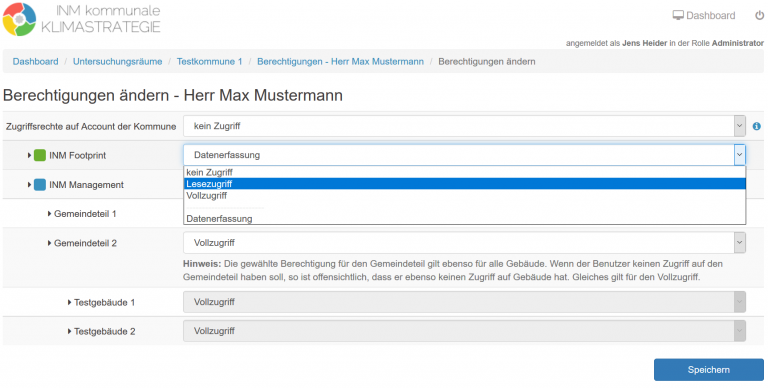Click Zugriffsrechte auf Account der Kommune label
The width and height of the screenshot is (768, 388).
91,126
